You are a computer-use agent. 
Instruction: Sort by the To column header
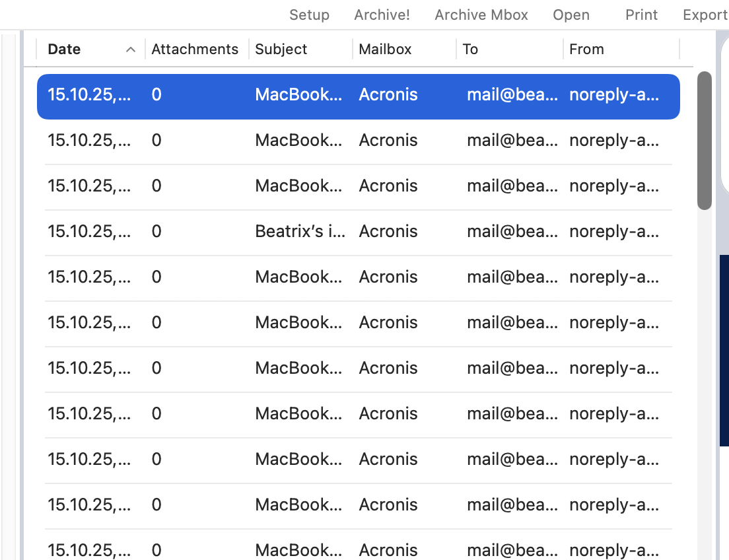point(470,50)
